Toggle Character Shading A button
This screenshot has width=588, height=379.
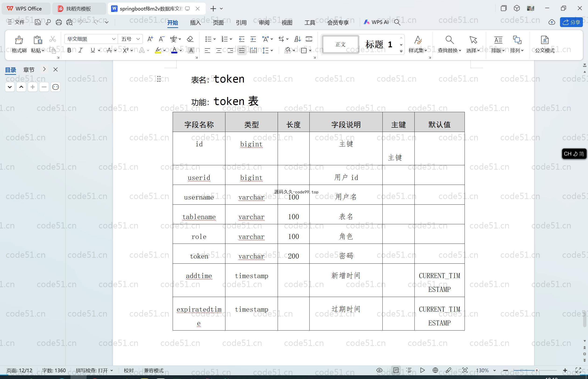(191, 50)
